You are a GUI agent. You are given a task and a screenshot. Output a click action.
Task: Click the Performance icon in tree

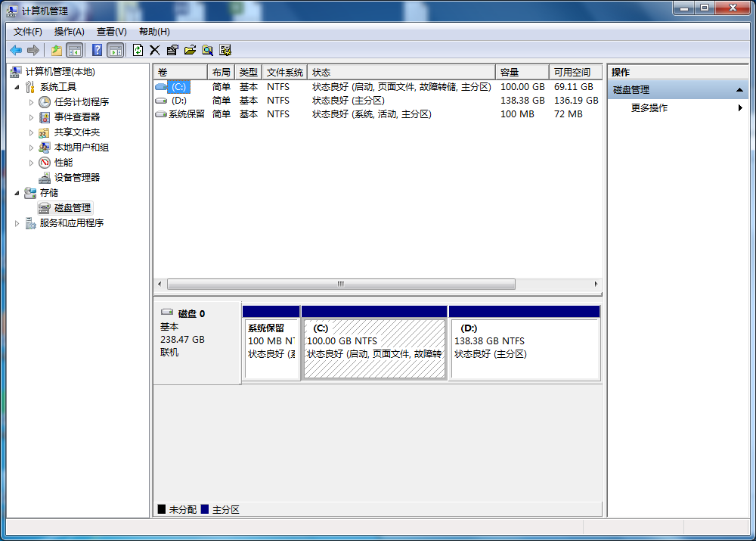(x=45, y=163)
